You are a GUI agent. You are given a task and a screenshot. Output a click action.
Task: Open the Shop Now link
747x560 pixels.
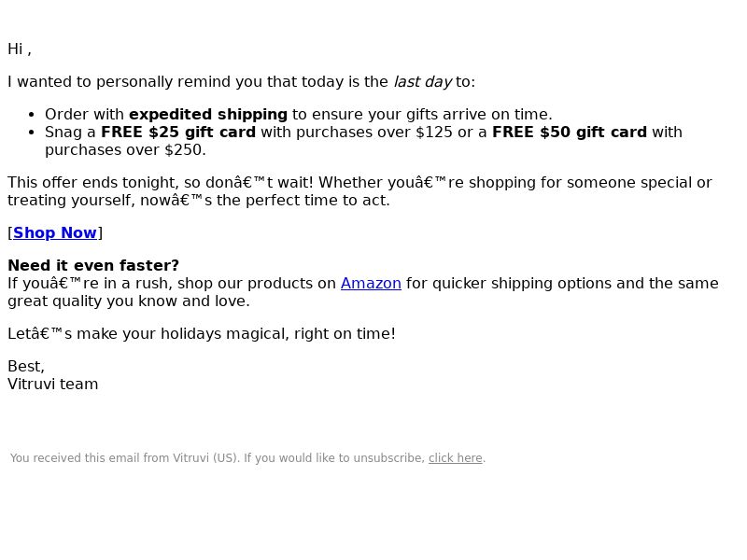(55, 232)
